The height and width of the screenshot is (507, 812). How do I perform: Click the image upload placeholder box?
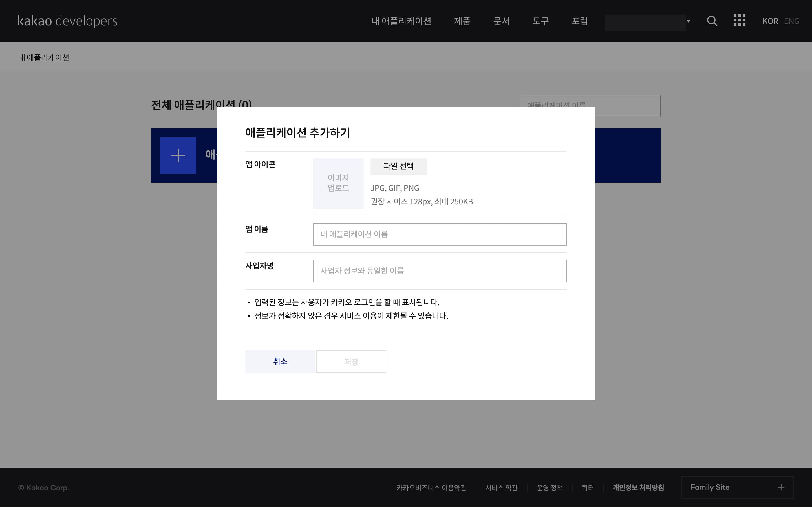[x=338, y=183]
